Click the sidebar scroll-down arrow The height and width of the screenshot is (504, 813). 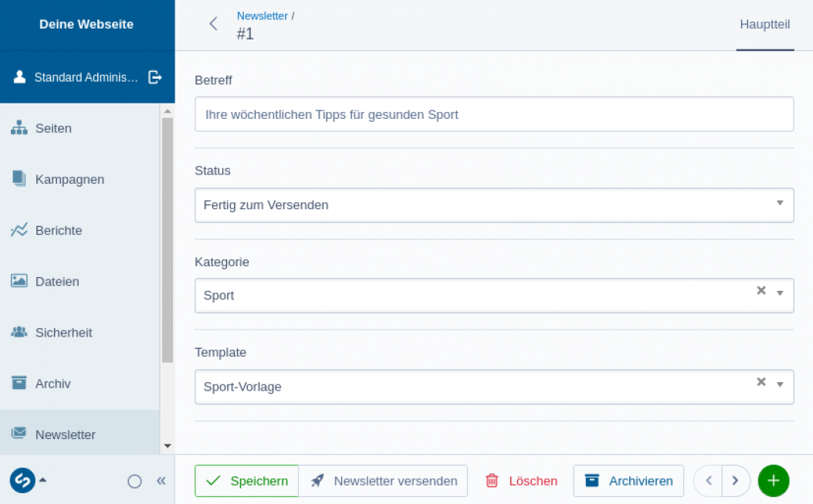point(168,446)
